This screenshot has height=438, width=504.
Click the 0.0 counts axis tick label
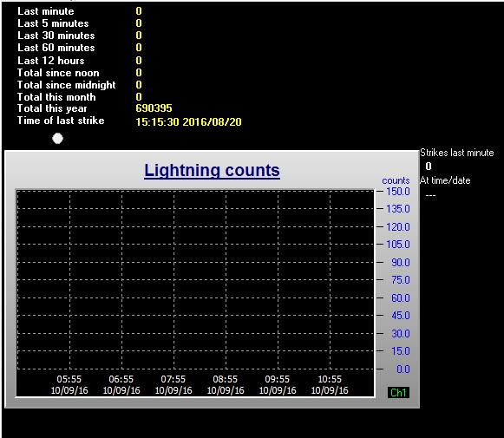click(403, 369)
